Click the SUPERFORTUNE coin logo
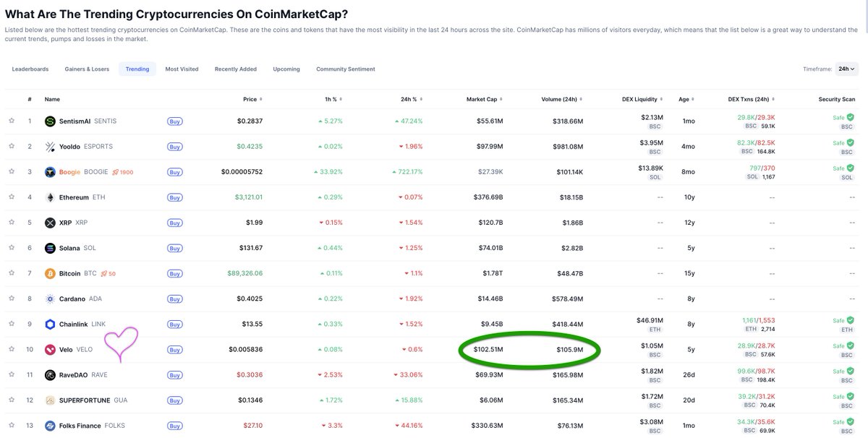This screenshot has height=438, width=868. click(50, 400)
